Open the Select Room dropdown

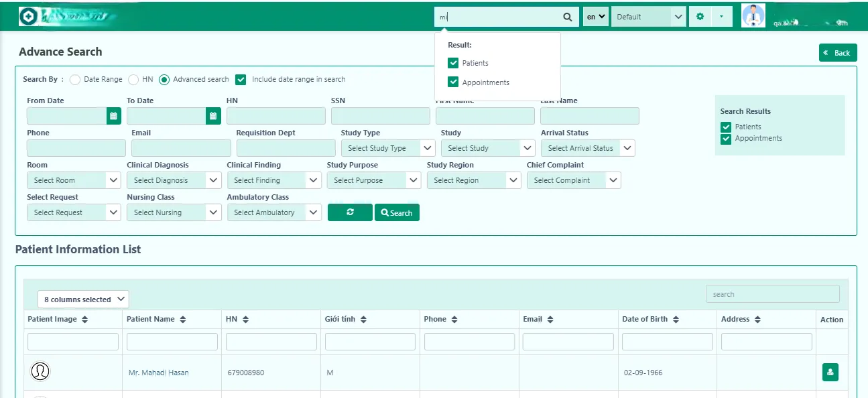(x=74, y=180)
